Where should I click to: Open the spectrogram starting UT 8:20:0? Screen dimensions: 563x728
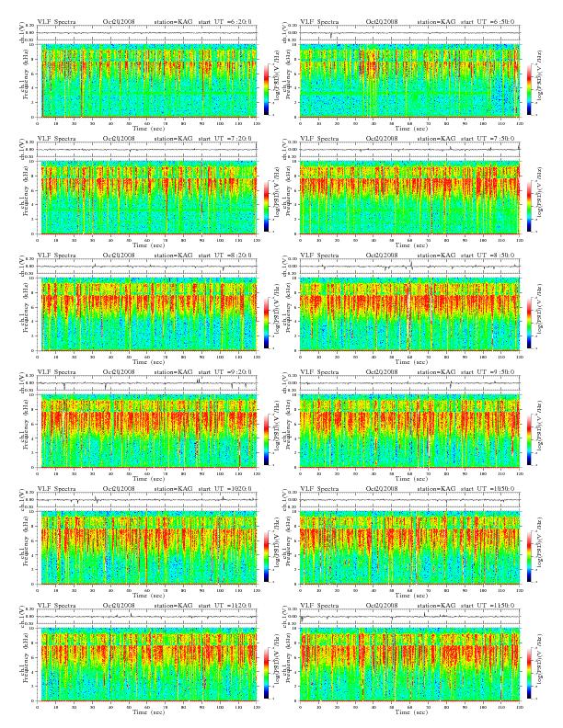(x=147, y=314)
